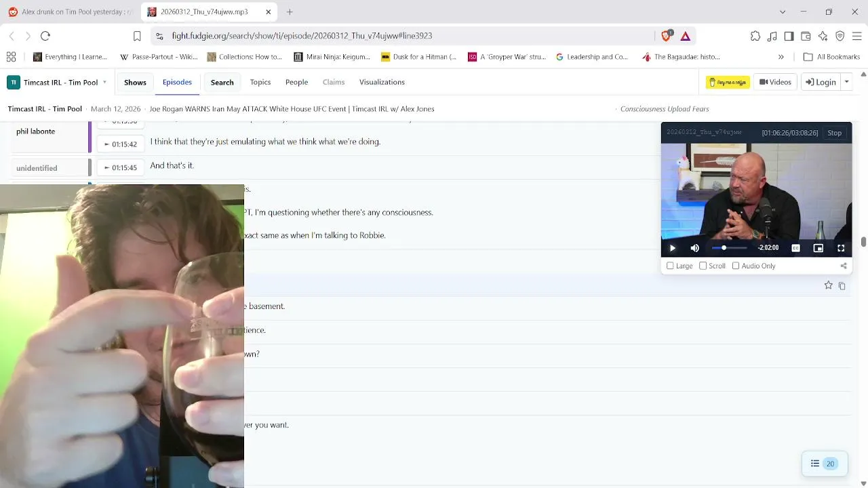Viewport: 868px width, 488px height.
Task: Open the Shows tab
Action: (135, 82)
